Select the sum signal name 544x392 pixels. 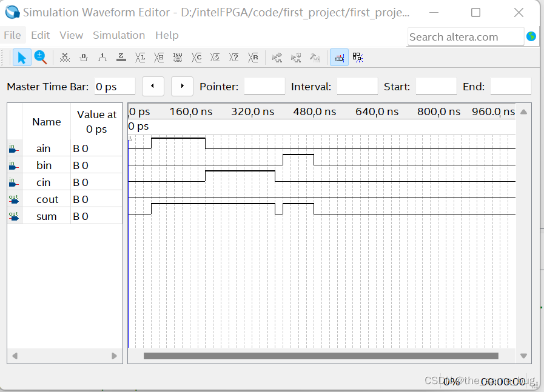(x=47, y=216)
